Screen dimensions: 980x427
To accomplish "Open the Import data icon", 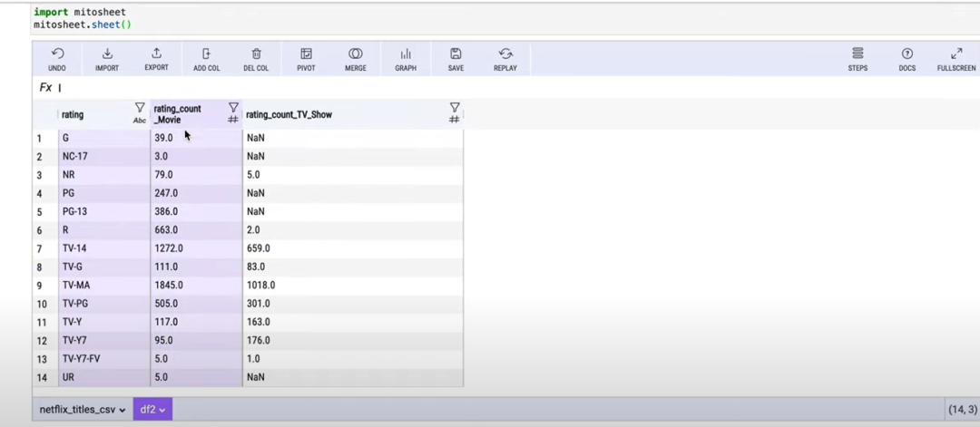I will pyautogui.click(x=107, y=53).
